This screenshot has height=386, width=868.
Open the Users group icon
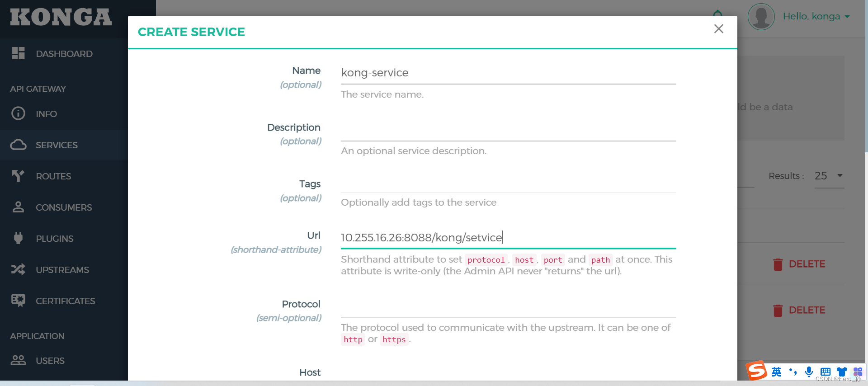(18, 360)
